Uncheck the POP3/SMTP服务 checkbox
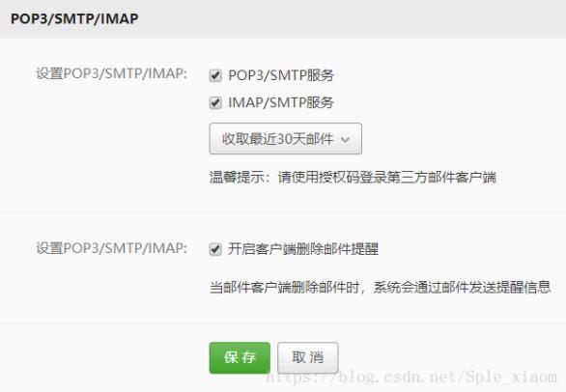This screenshot has width=566, height=392. click(x=215, y=76)
